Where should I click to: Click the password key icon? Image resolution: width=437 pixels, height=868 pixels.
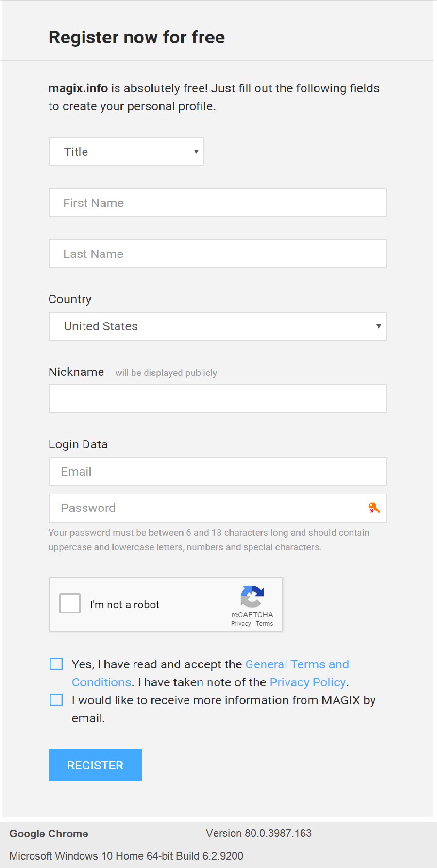point(373,508)
